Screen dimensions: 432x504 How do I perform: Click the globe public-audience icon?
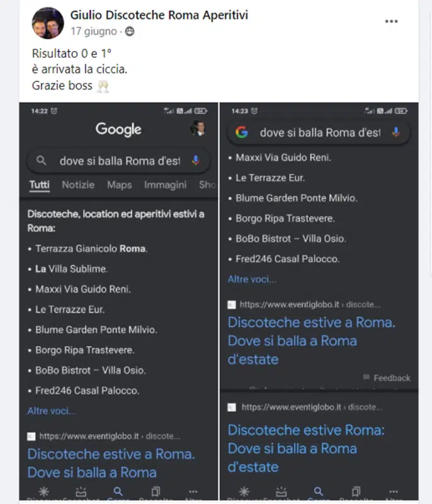(130, 31)
